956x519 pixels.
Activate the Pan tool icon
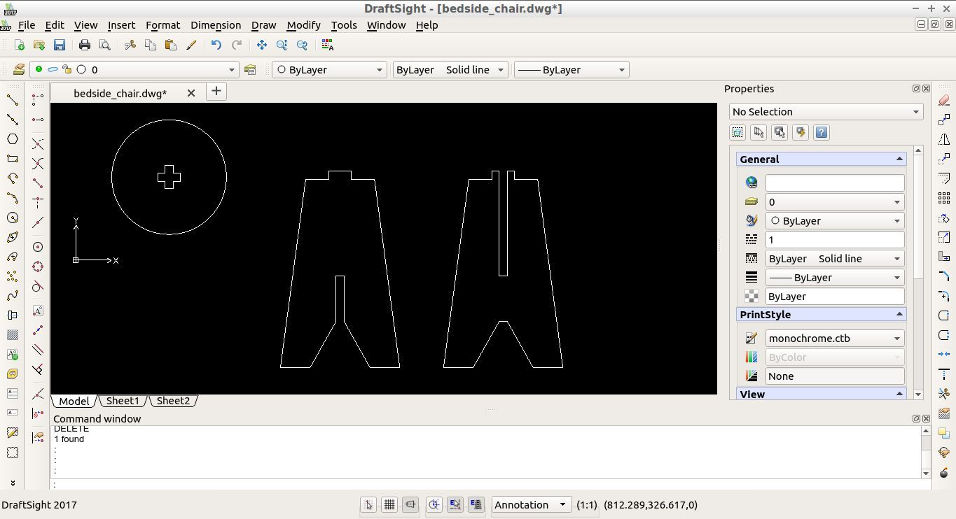pos(262,45)
